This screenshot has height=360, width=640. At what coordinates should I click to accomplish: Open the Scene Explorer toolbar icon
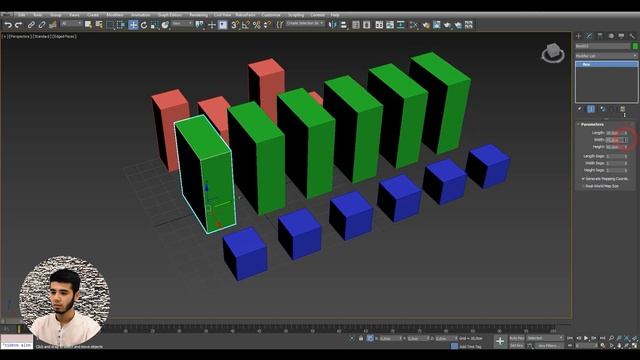coord(356,25)
